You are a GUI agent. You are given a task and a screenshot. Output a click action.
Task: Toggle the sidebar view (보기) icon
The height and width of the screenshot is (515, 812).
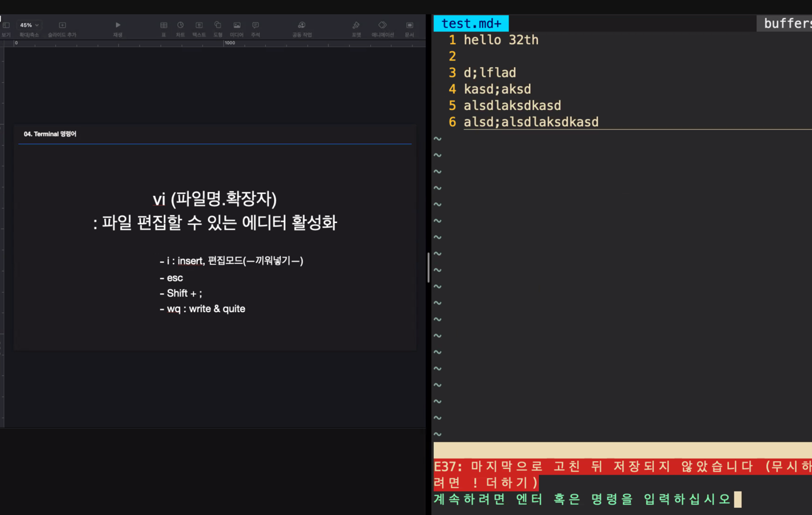coord(6,25)
